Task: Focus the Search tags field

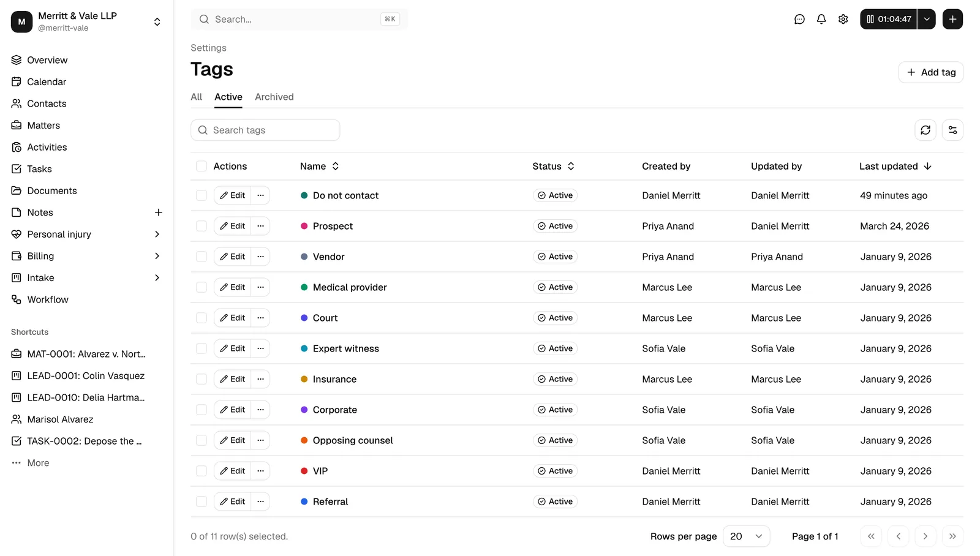Action: (x=265, y=130)
